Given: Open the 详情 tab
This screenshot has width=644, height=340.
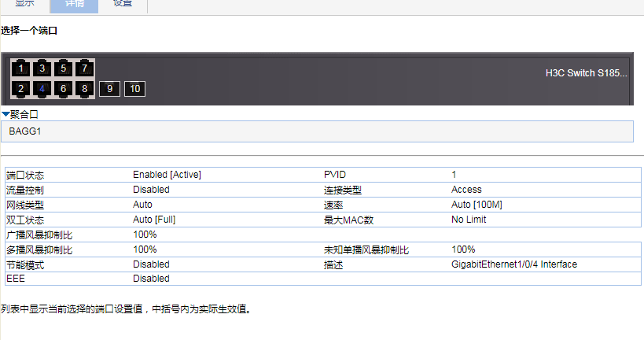Looking at the screenshot, I should [74, 4].
